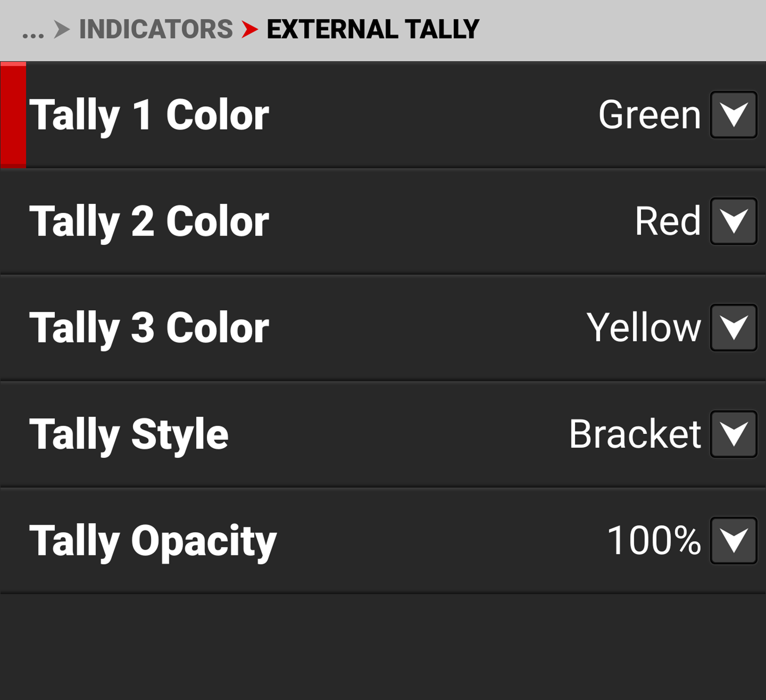
Task: Select the Tally Opacity row label
Action: [x=153, y=541]
